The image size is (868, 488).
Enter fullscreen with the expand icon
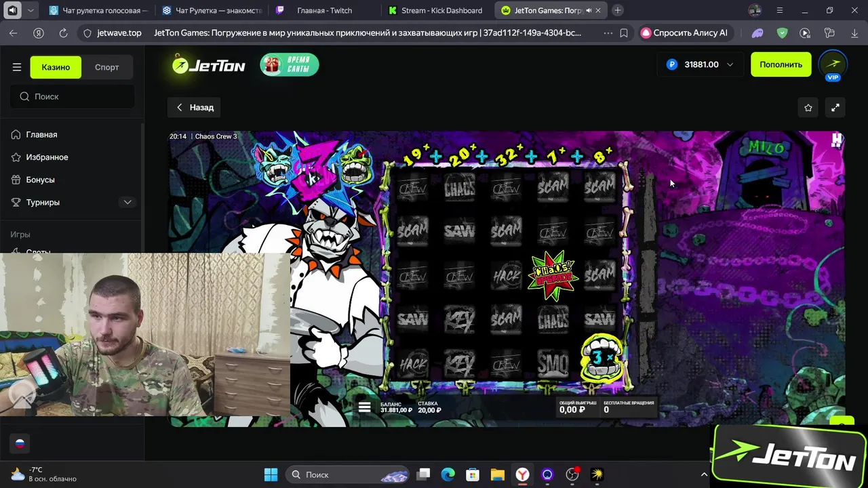pyautogui.click(x=835, y=107)
